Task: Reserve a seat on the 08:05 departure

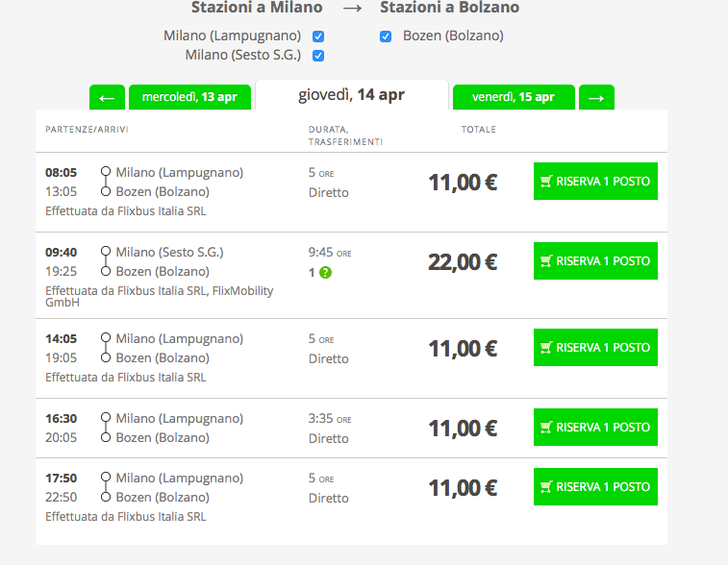Action: point(595,182)
